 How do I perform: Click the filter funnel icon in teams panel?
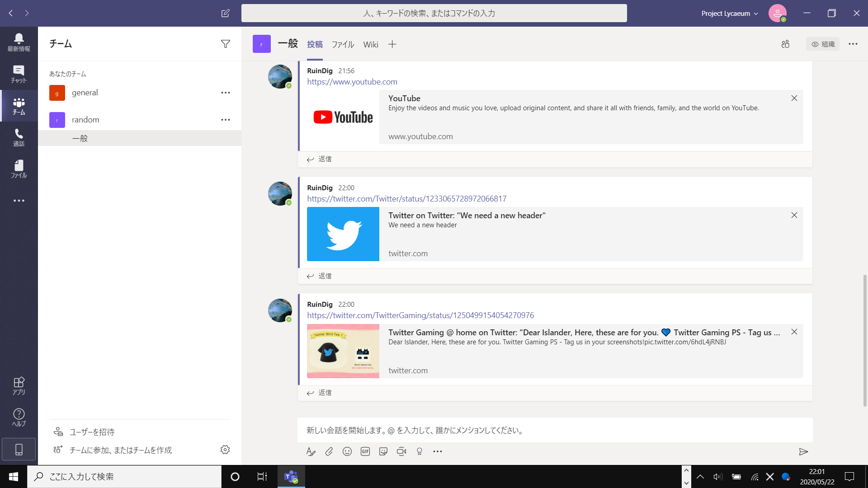coord(225,44)
